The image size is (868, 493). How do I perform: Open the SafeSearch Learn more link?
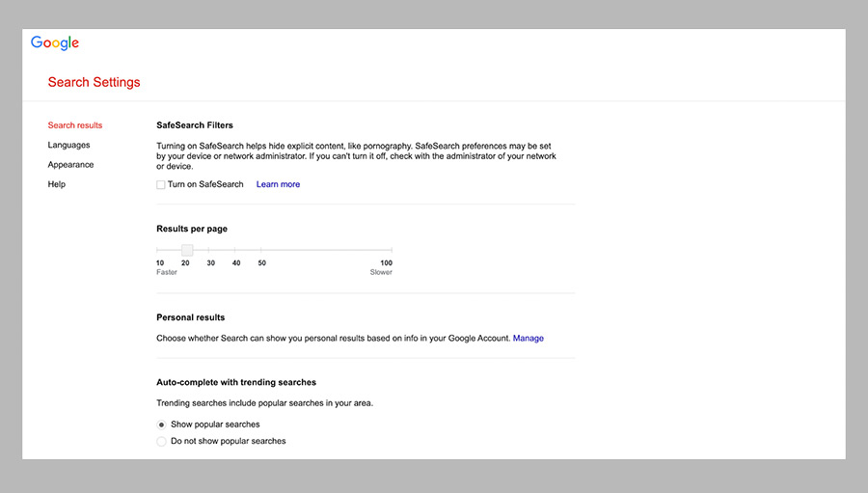278,184
